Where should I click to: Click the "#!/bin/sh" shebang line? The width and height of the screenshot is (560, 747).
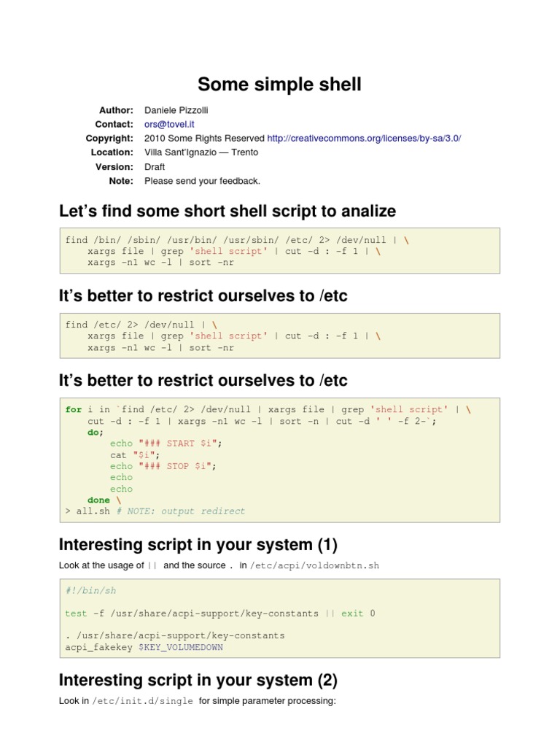[x=90, y=591]
